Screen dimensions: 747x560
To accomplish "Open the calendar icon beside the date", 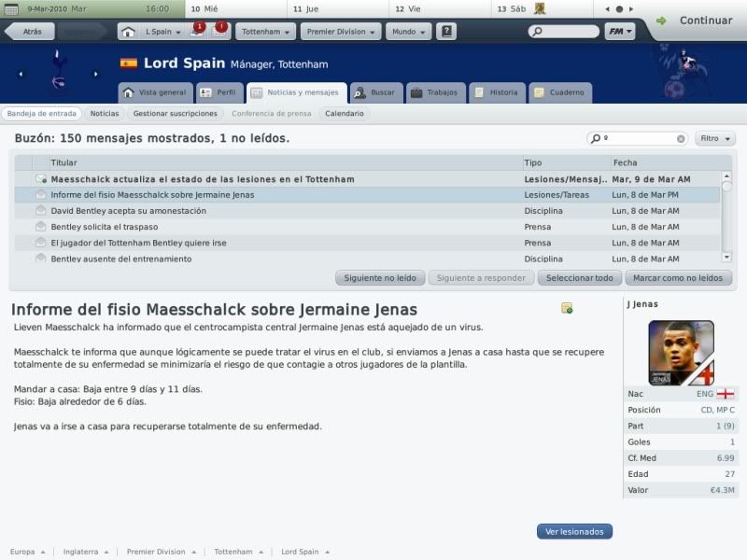I will coord(11,9).
